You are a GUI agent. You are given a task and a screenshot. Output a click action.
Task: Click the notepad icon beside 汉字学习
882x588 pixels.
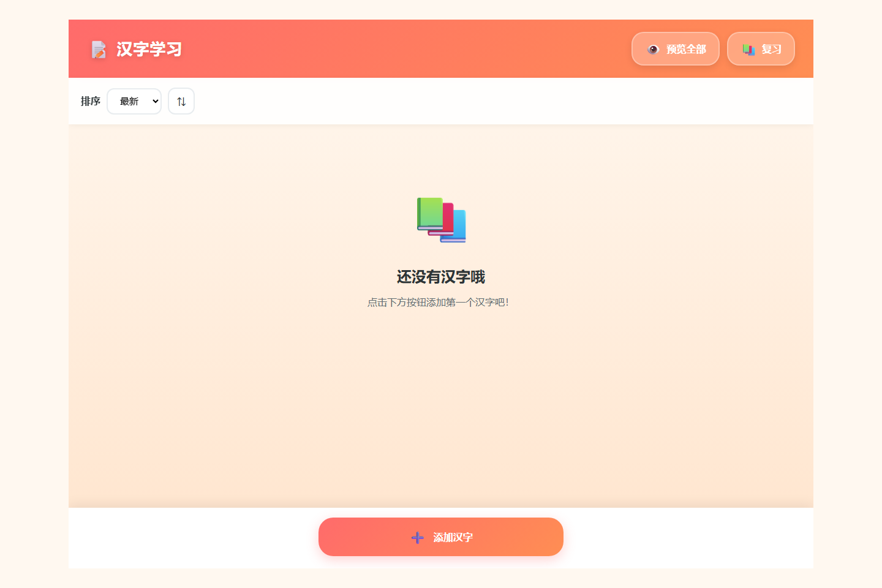pos(99,50)
